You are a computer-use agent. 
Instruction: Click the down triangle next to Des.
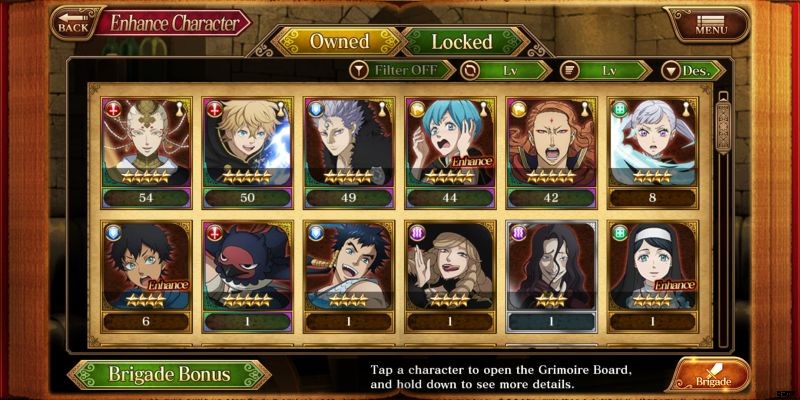pos(670,70)
